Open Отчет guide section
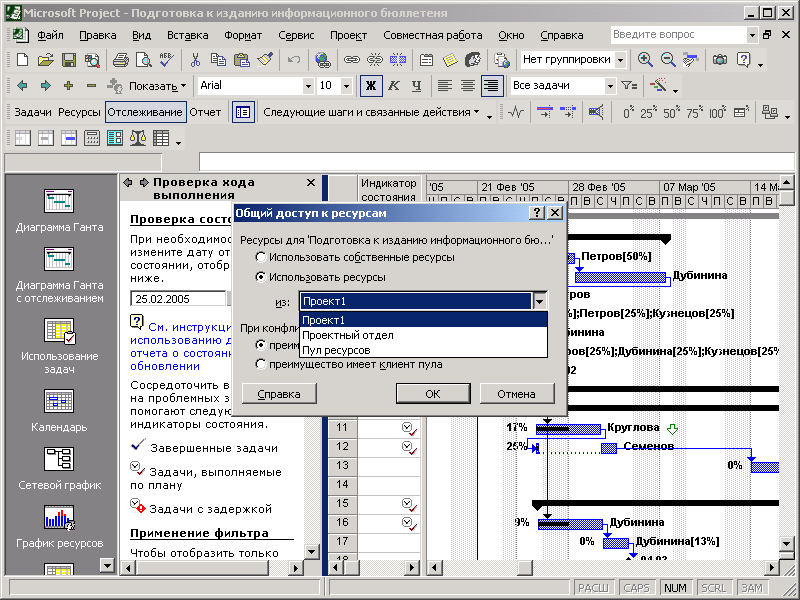The image size is (800, 600). (x=205, y=112)
